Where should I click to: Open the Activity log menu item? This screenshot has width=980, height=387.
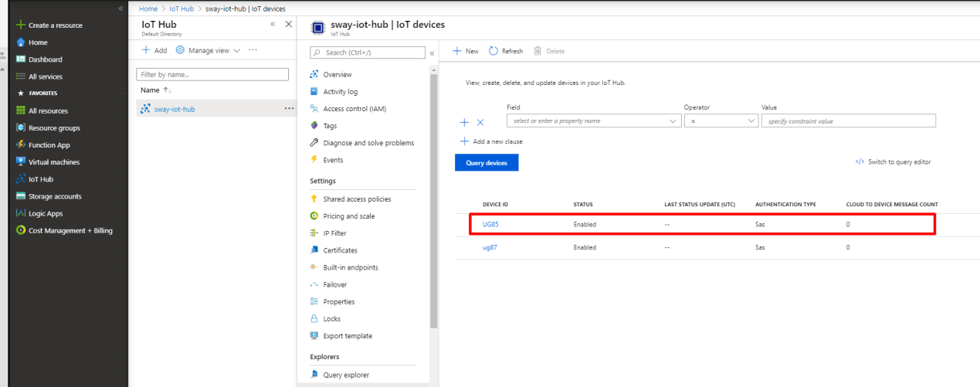(x=341, y=92)
